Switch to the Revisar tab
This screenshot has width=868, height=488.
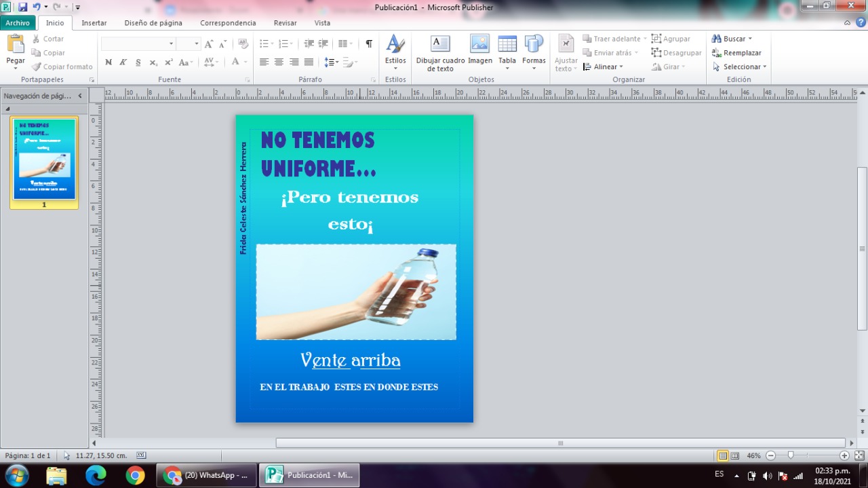click(x=285, y=22)
